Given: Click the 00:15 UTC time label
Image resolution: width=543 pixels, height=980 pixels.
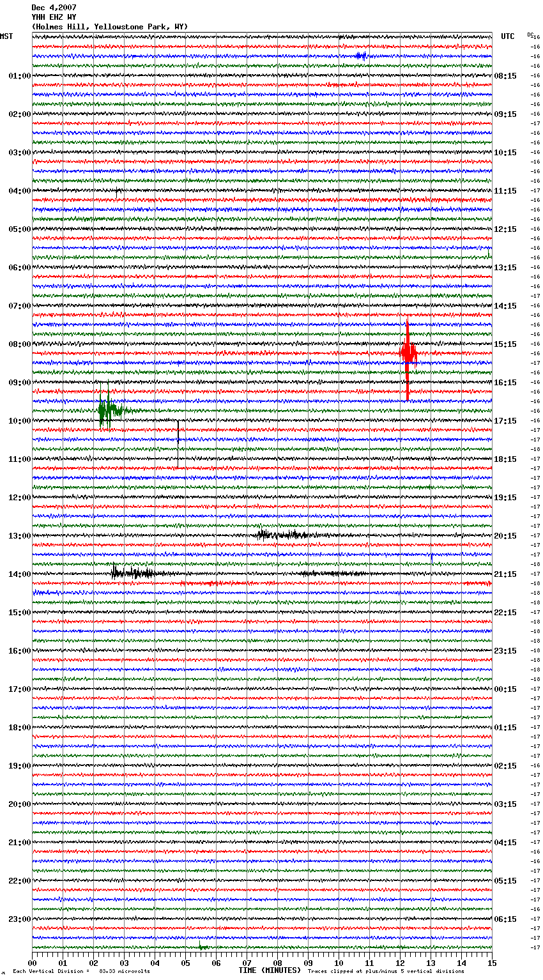Looking at the screenshot, I should (x=505, y=689).
